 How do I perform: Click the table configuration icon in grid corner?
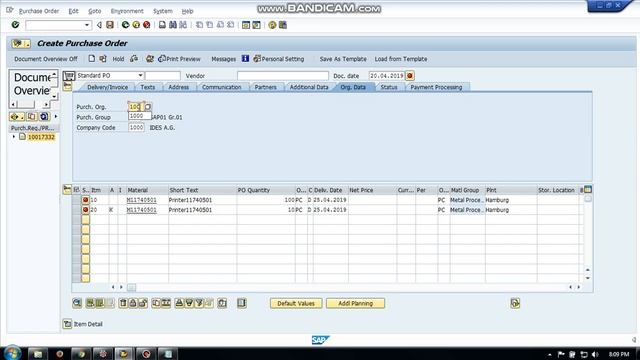(x=588, y=190)
